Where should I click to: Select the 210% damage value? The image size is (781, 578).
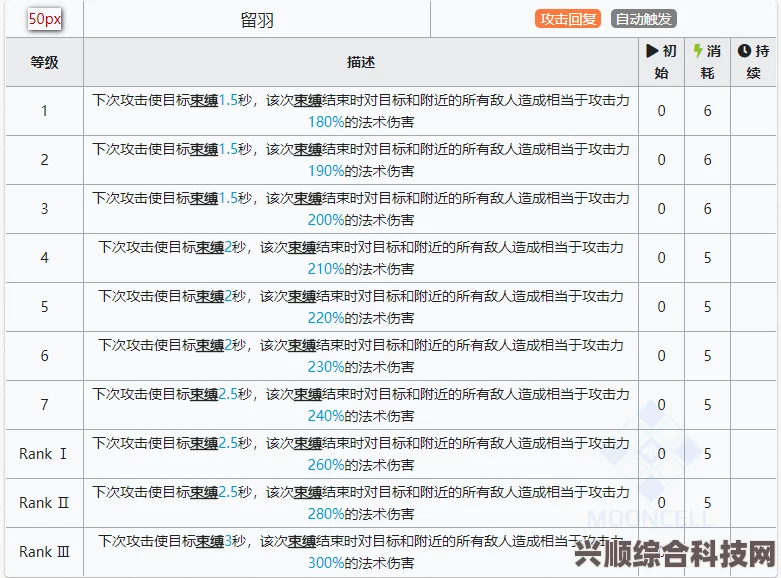point(326,269)
